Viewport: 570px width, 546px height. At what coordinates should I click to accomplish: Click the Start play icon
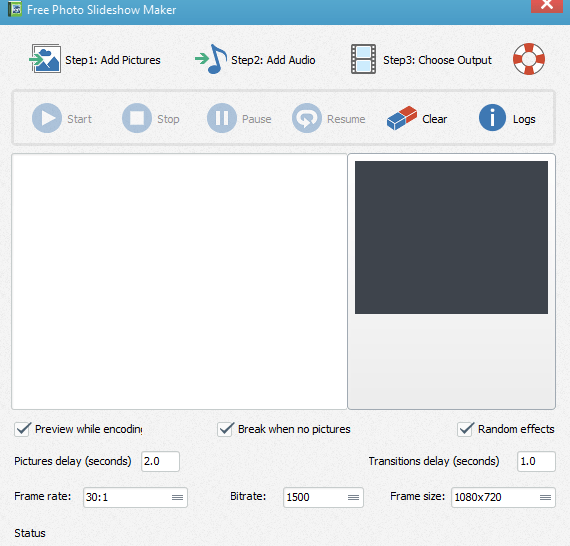pos(47,118)
